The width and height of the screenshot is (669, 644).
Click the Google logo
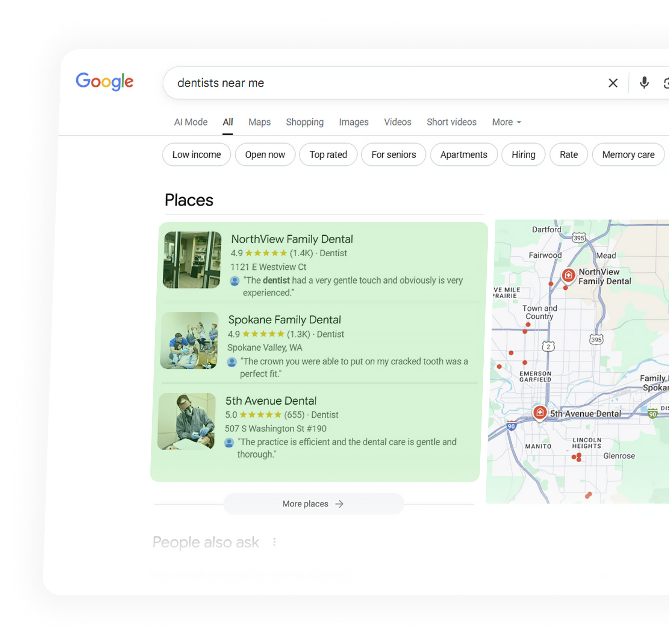(104, 82)
